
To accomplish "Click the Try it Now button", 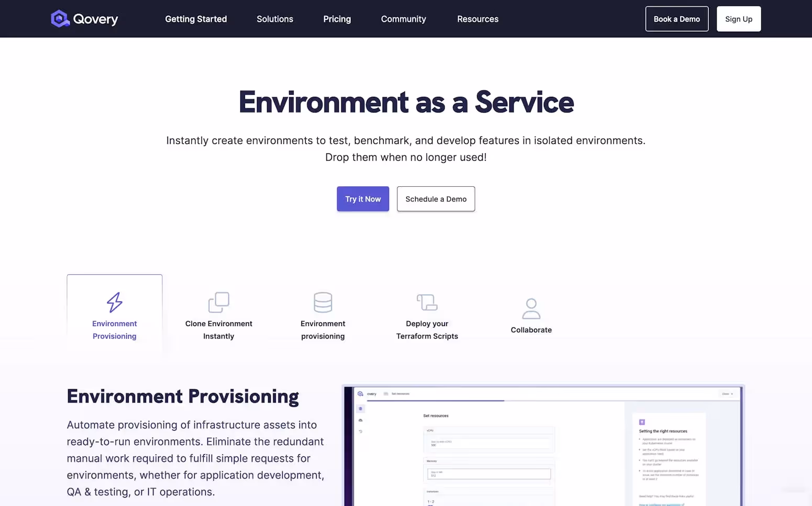I will pyautogui.click(x=363, y=199).
